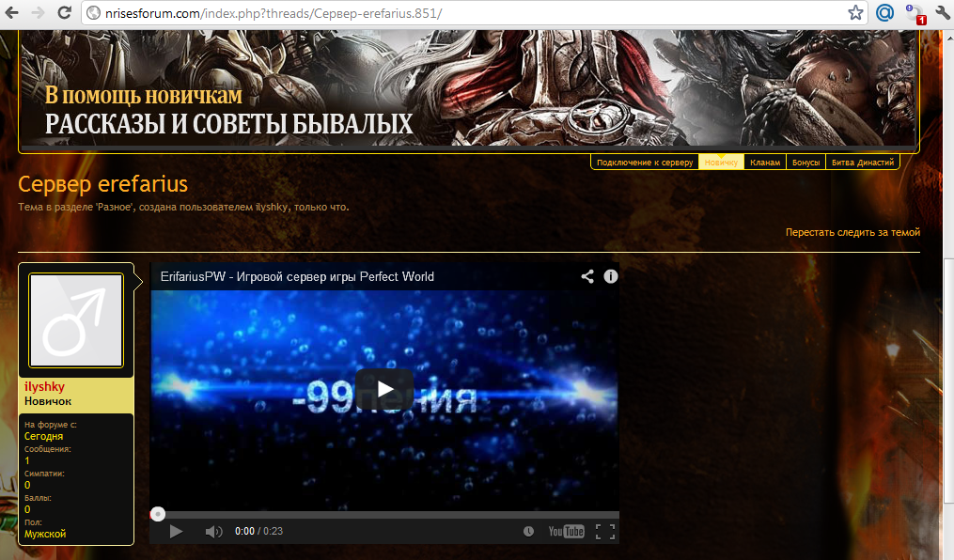Open the browser wrench menu

[x=943, y=13]
